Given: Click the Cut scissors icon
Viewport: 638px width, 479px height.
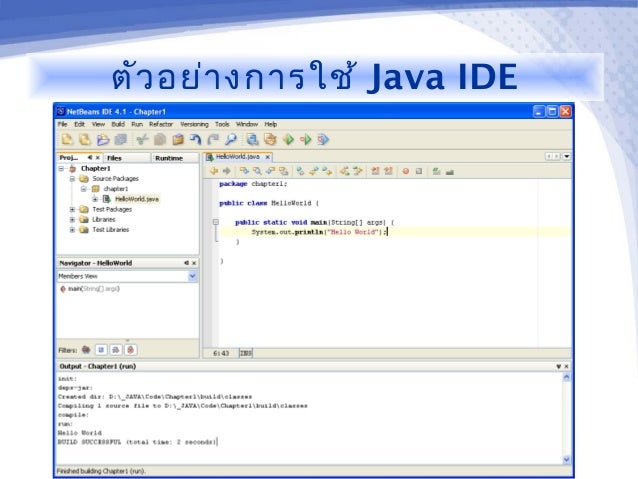Looking at the screenshot, I should point(142,140).
